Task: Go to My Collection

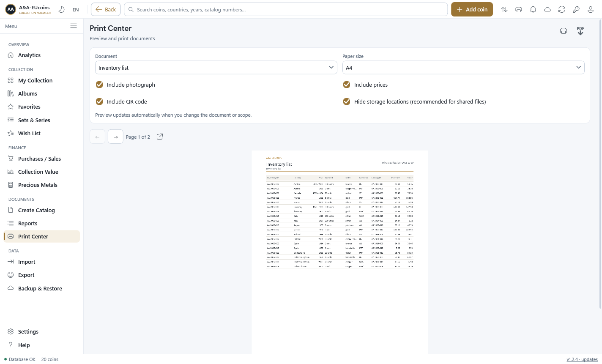Action: coord(41,80)
